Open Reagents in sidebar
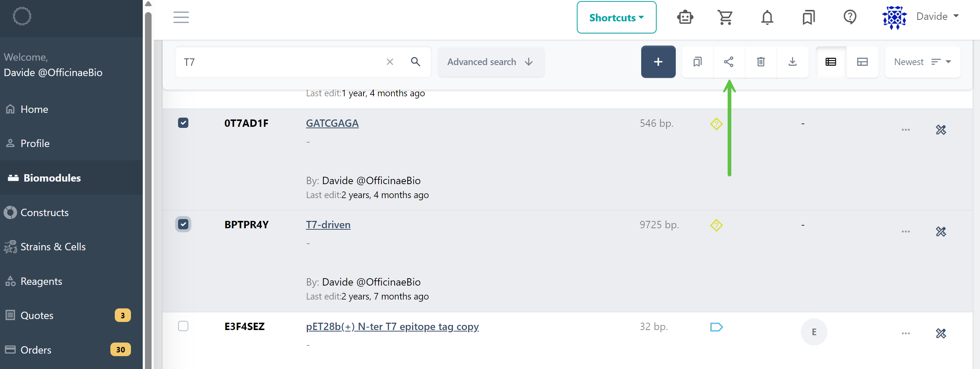980x369 pixels. click(x=71, y=281)
